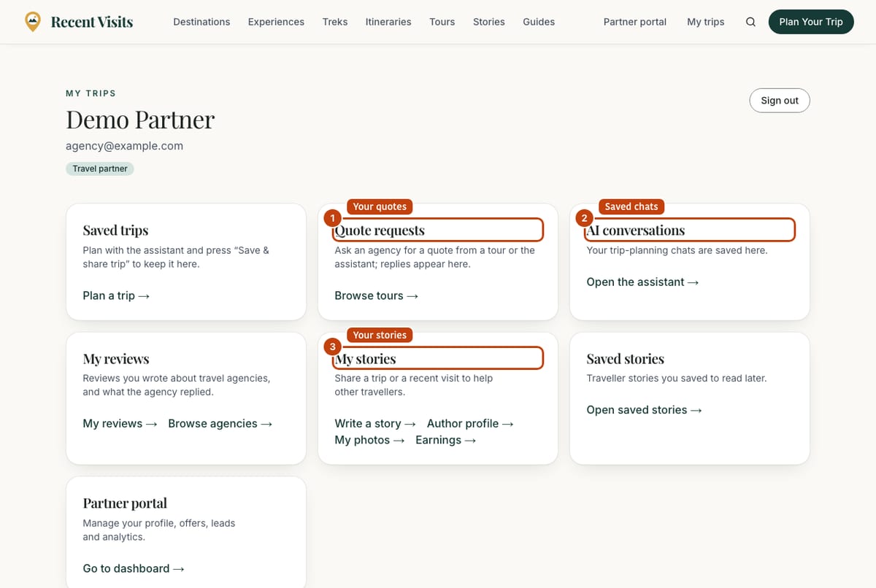
Task: Click the Write a story link
Action: click(x=375, y=423)
